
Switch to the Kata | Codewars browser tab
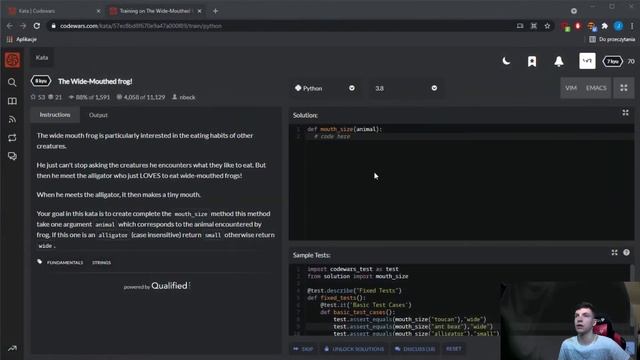click(x=54, y=11)
